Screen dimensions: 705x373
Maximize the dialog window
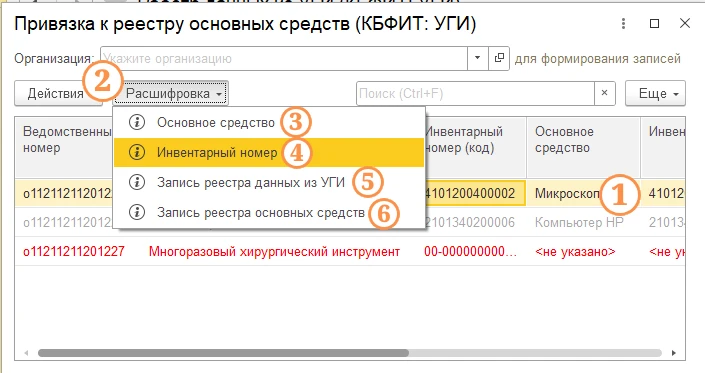point(655,23)
